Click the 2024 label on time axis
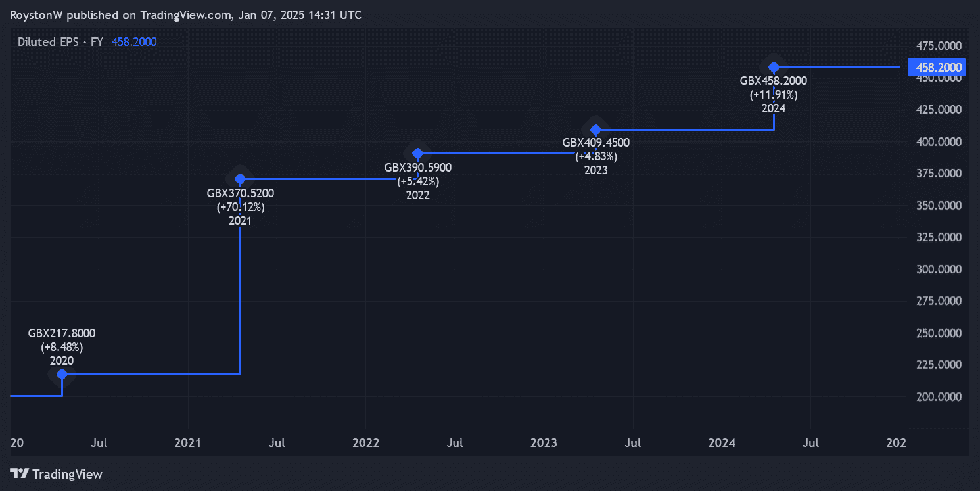Image resolution: width=980 pixels, height=491 pixels. pyautogui.click(x=722, y=443)
